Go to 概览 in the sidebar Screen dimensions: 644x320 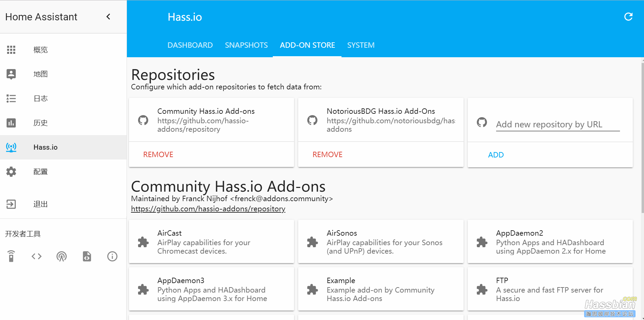pos(41,50)
